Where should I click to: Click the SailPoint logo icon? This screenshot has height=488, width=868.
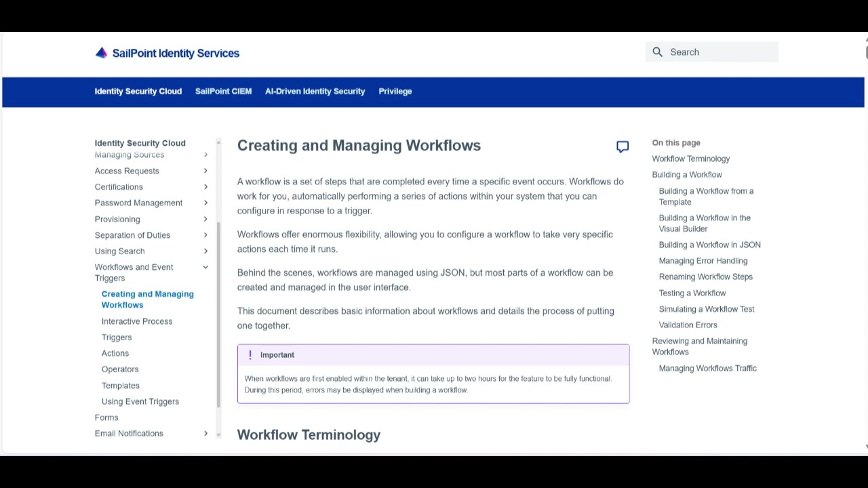[x=101, y=53]
